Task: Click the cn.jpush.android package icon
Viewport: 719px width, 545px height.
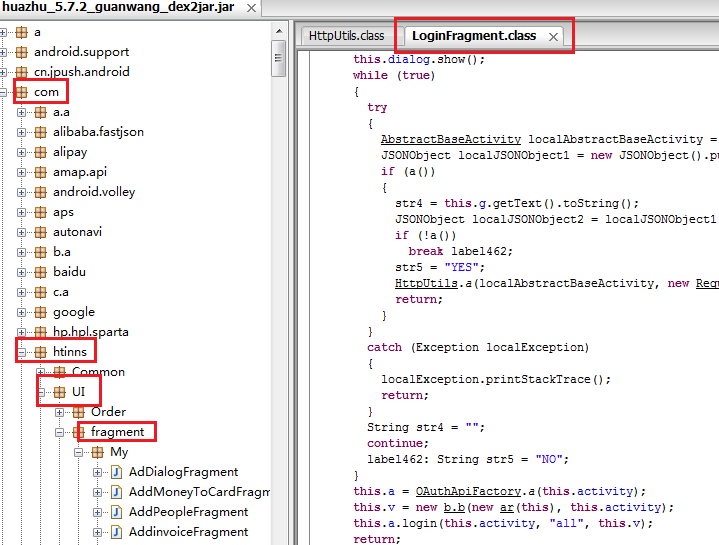Action: [22, 72]
